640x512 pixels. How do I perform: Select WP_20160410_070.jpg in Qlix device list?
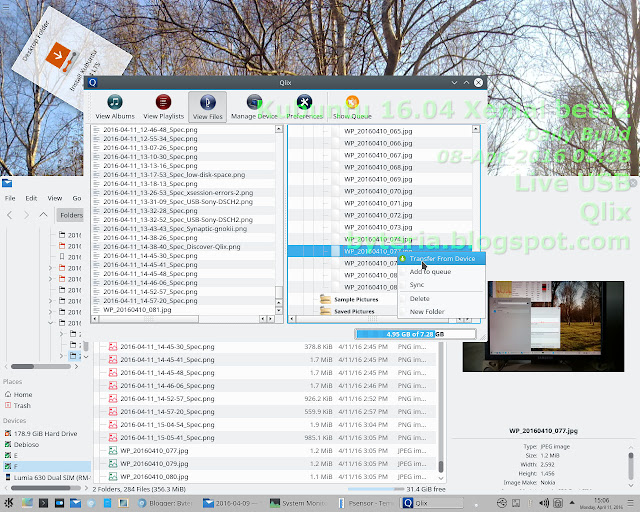pos(378,191)
